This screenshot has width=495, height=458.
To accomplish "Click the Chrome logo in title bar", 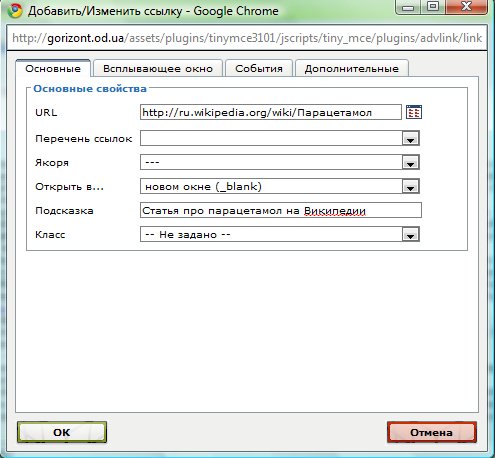I will (14, 11).
